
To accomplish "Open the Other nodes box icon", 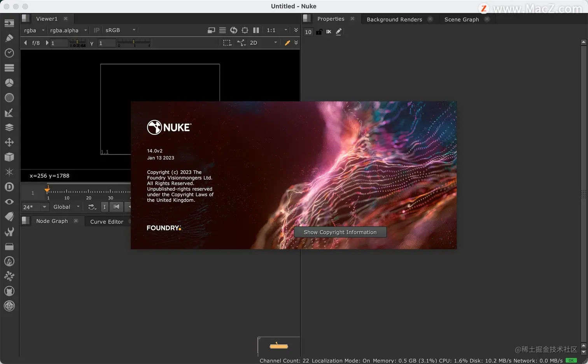I will click(x=9, y=246).
